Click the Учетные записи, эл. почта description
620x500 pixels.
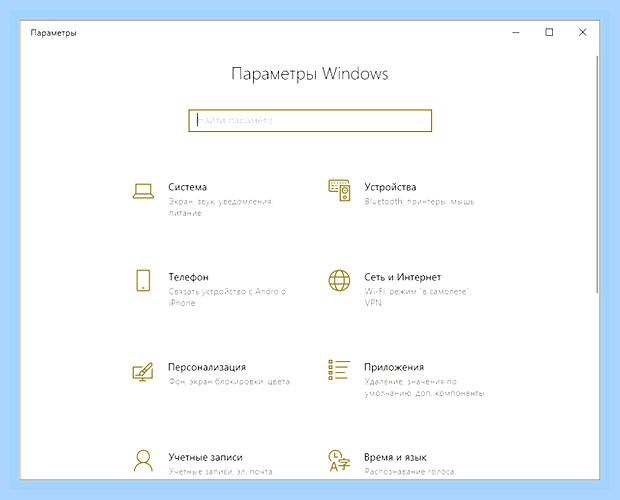click(x=221, y=472)
